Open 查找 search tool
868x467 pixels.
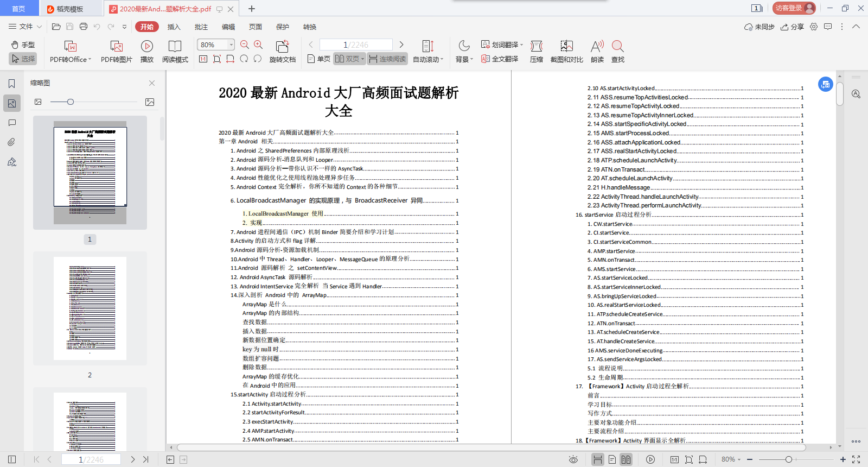618,52
